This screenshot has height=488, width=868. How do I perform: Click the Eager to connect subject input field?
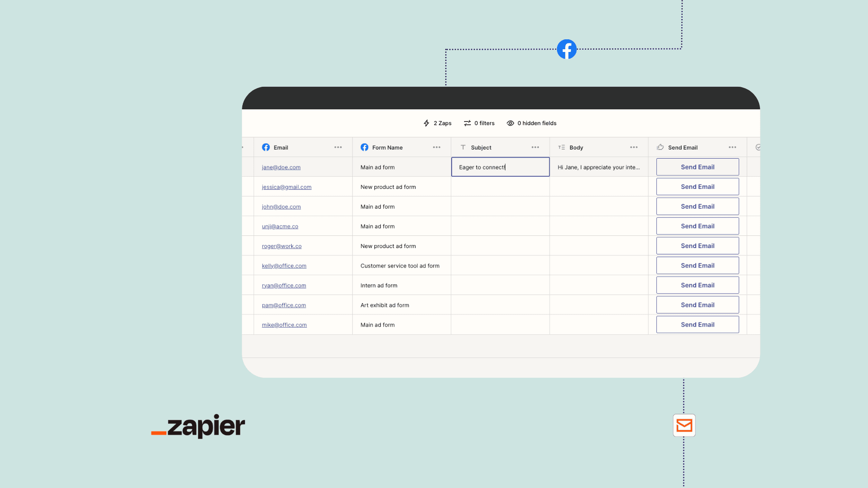point(500,167)
